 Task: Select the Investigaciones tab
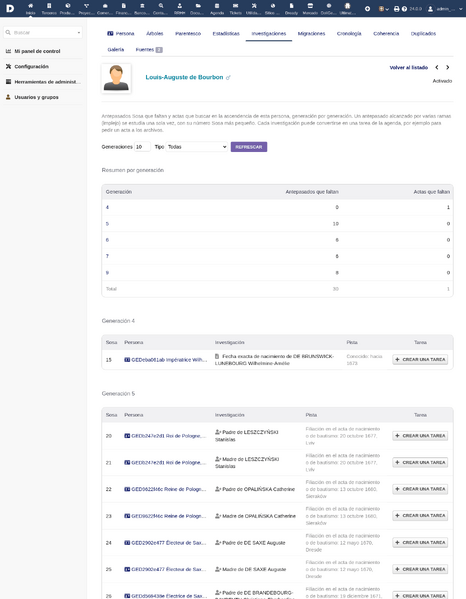pyautogui.click(x=269, y=34)
